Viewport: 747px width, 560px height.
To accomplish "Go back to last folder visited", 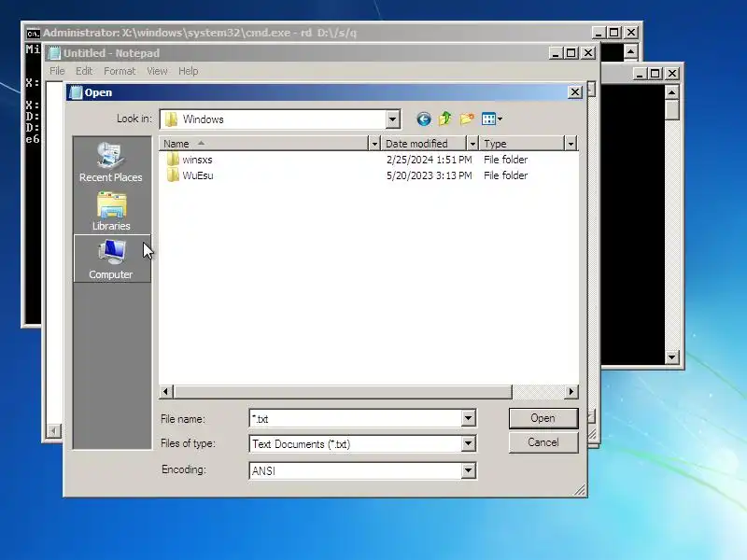I will (424, 119).
